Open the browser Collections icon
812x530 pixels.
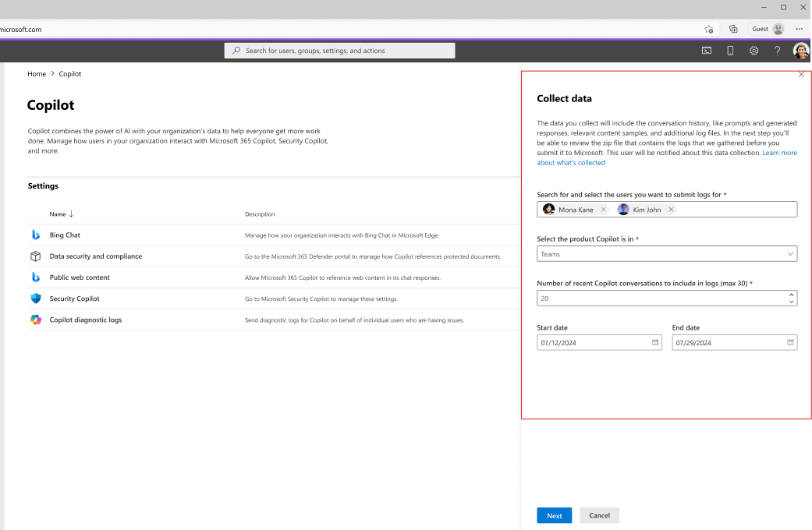pos(733,29)
